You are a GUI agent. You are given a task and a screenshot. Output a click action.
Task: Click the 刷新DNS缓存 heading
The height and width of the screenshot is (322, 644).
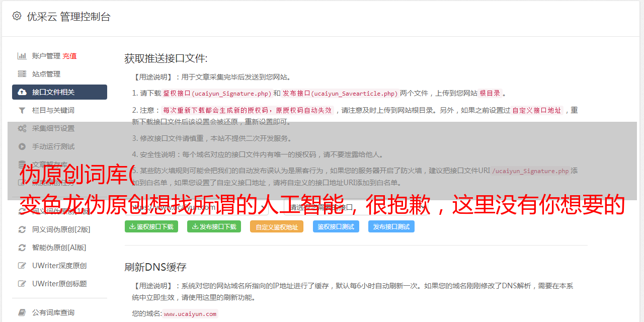pos(156,267)
